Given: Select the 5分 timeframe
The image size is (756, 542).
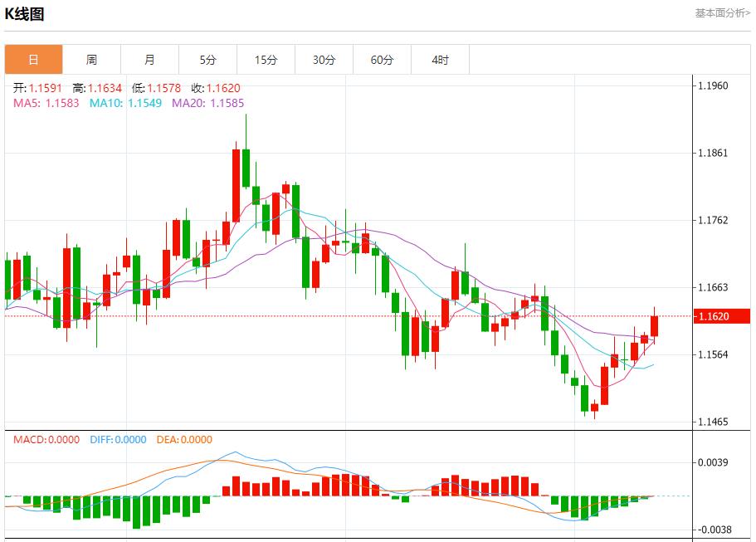Looking at the screenshot, I should (x=208, y=59).
